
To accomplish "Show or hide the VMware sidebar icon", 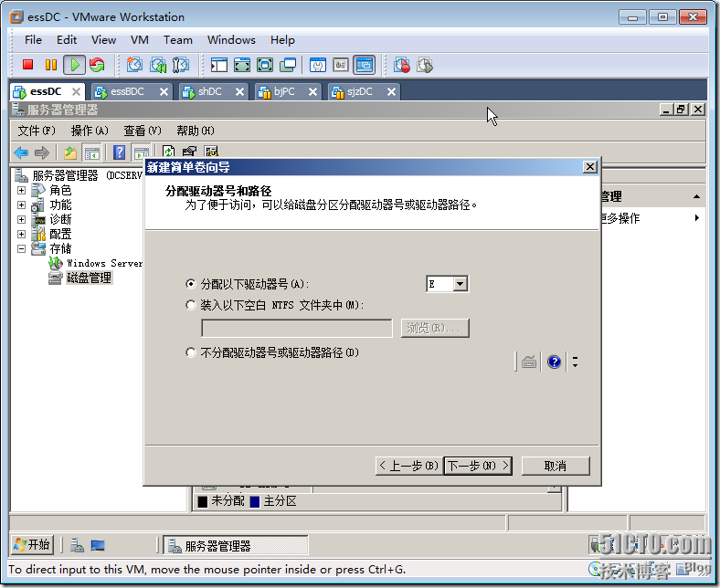I will click(219, 65).
